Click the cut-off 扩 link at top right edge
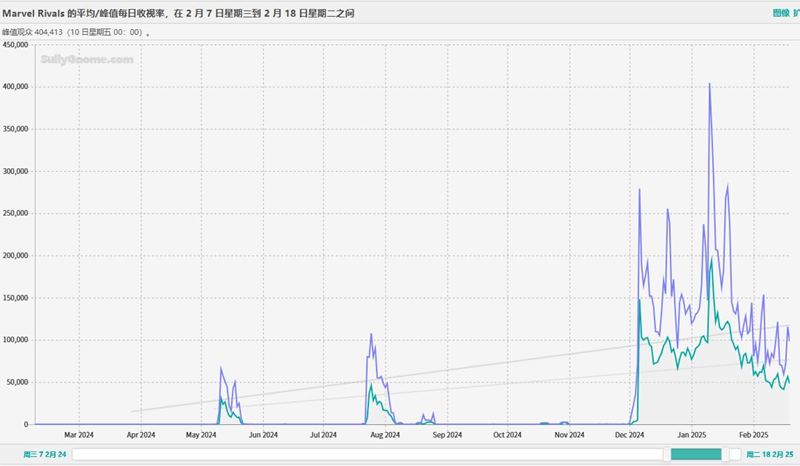Image resolution: width=800 pixels, height=466 pixels. (795, 14)
